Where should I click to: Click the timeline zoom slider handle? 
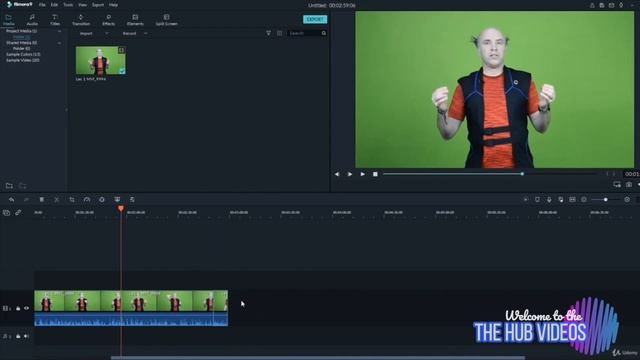pos(606,200)
